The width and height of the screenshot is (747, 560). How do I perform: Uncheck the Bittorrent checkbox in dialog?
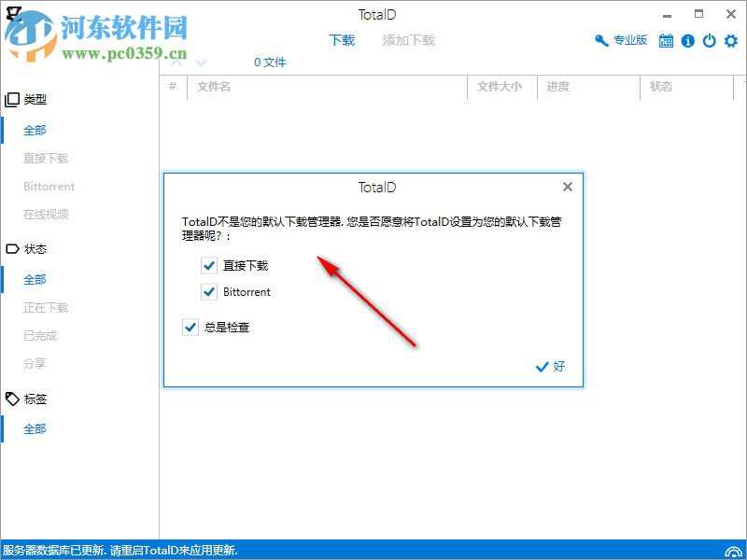pyautogui.click(x=209, y=291)
